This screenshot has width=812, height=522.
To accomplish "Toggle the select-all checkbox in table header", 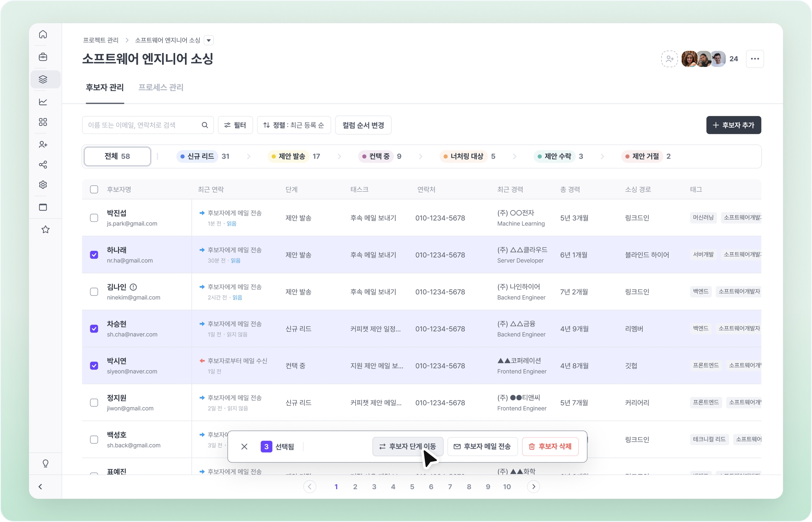I will pos(94,189).
